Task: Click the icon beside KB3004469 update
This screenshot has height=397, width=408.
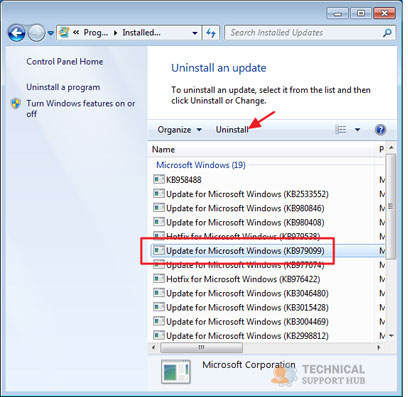Action: coord(159,321)
